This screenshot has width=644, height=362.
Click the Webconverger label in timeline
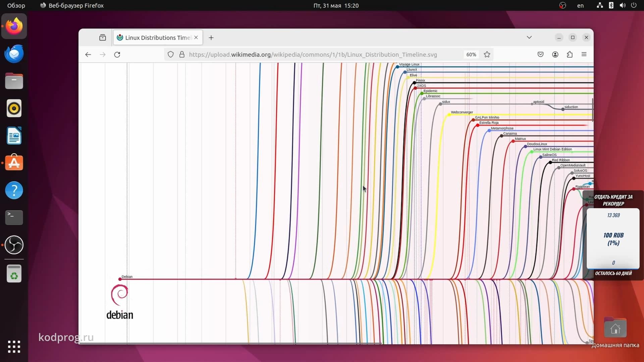(x=462, y=112)
